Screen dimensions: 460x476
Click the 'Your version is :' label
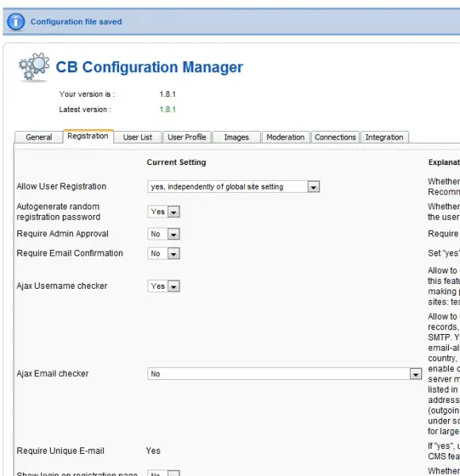(86, 94)
